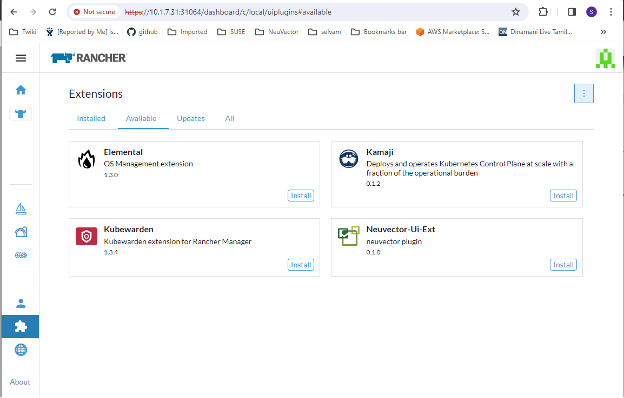Viewport: 624px width, 398px height.
Task: Click the Elemental flame icon
Action: pyautogui.click(x=86, y=160)
